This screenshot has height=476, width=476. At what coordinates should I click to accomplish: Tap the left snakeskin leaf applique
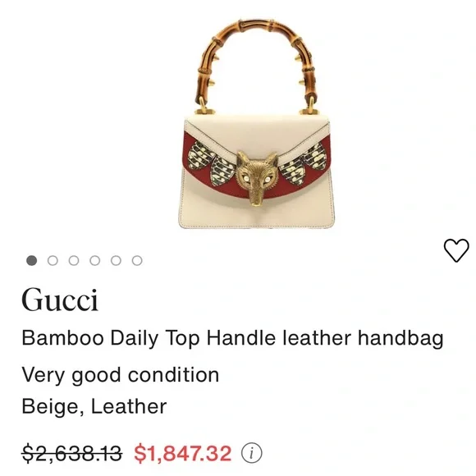coord(211,164)
